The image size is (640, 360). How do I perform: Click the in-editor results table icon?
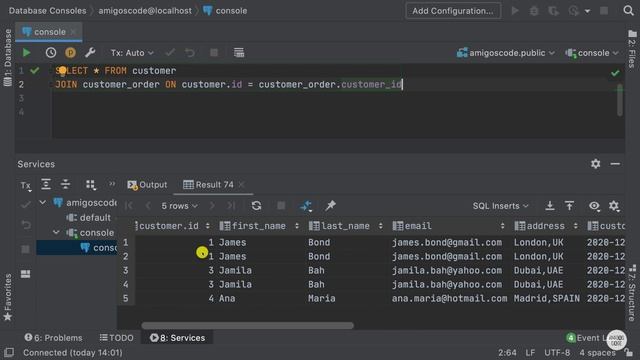point(239,53)
